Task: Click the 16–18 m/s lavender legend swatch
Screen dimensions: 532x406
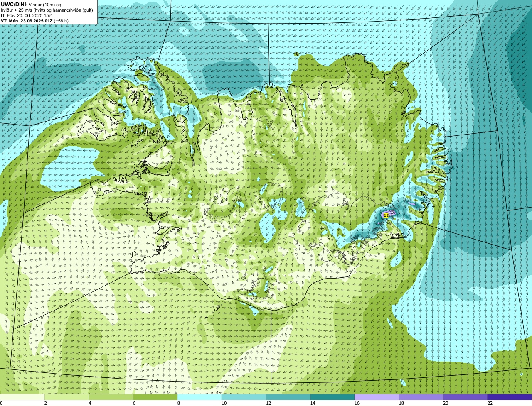Action: pyautogui.click(x=377, y=397)
